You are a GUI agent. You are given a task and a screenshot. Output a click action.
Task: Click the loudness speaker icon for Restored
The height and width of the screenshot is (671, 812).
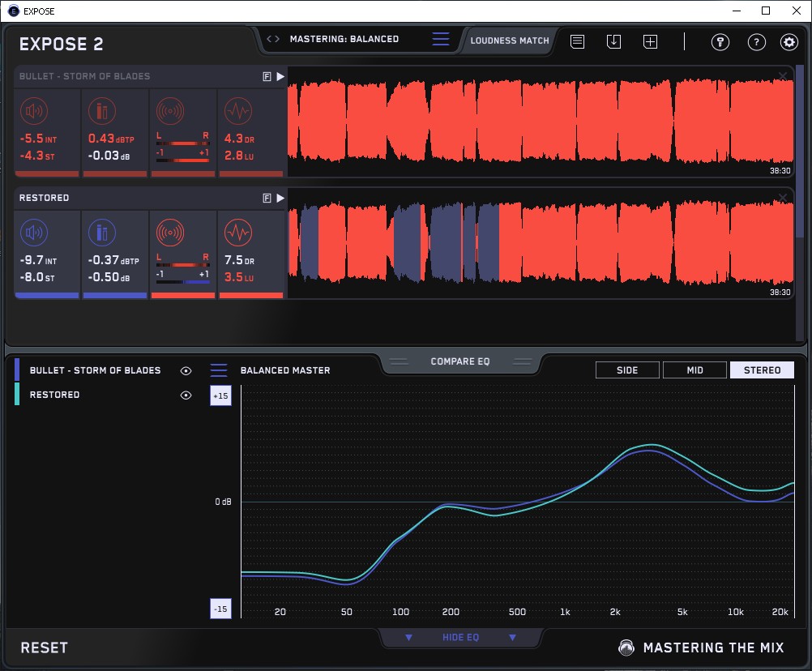pyautogui.click(x=33, y=234)
